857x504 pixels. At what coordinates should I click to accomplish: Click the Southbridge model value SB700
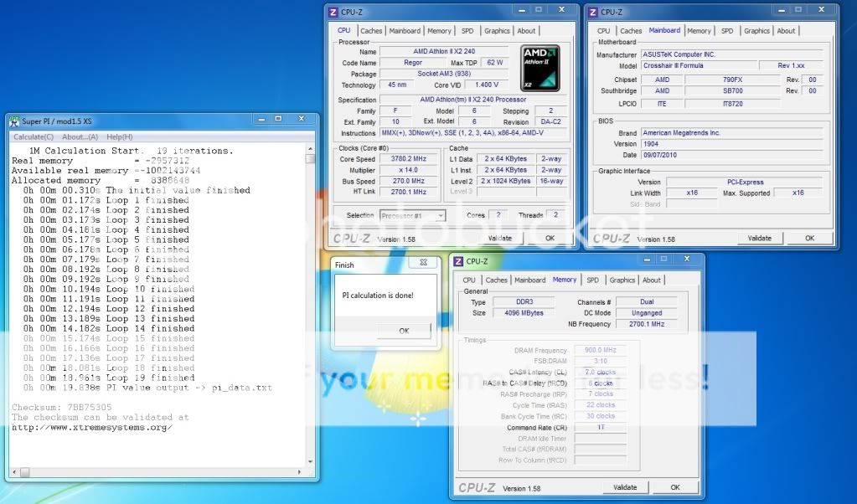[x=732, y=90]
